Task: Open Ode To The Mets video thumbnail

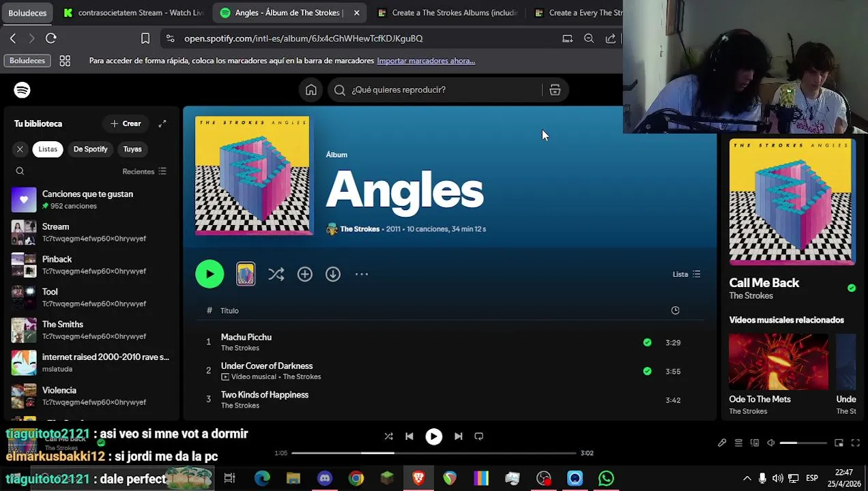Action: 779,361
